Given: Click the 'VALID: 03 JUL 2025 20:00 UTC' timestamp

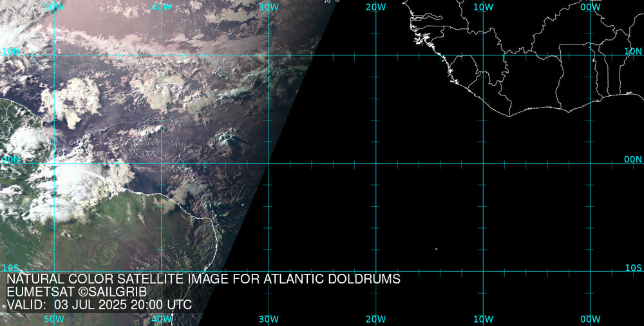Looking at the screenshot, I should coord(99,305).
